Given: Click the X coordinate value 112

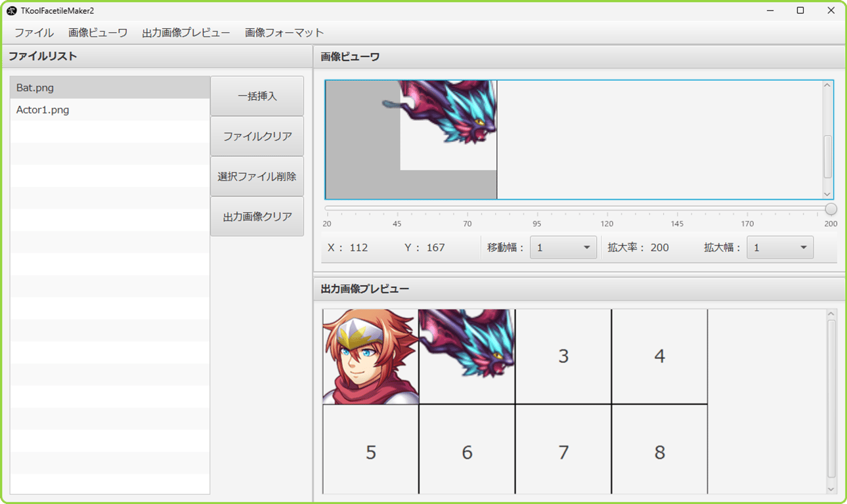Looking at the screenshot, I should pos(358,247).
